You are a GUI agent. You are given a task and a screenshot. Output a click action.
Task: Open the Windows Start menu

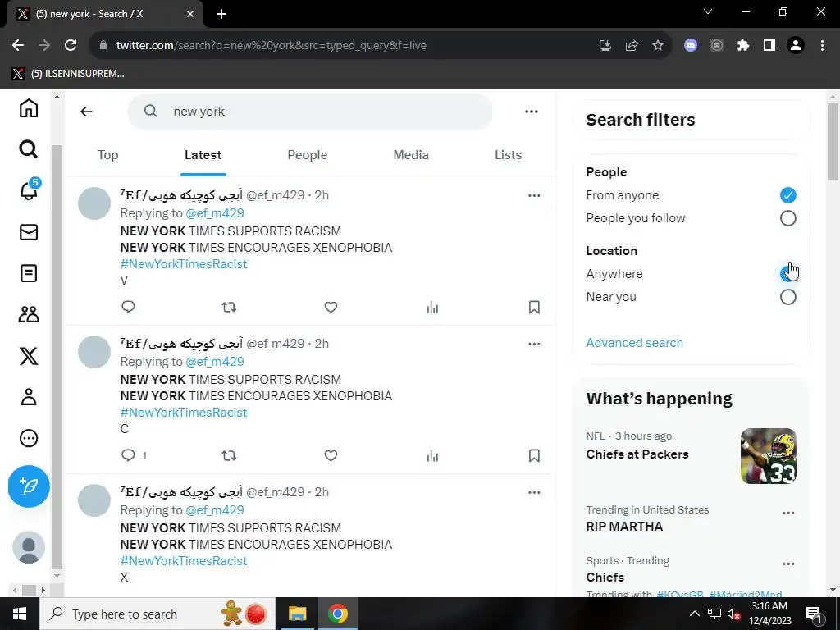coord(20,614)
